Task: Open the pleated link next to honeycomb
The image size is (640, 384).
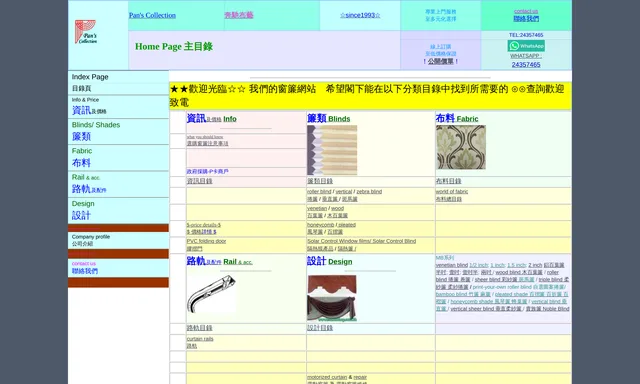Action: [347, 225]
